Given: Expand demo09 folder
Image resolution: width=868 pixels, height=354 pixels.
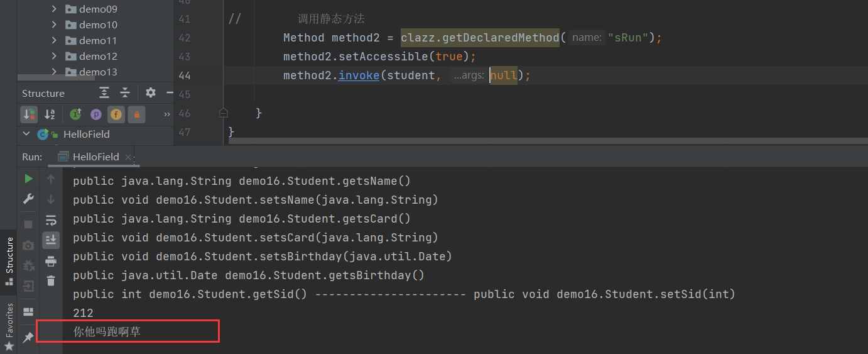Looking at the screenshot, I should (x=54, y=9).
